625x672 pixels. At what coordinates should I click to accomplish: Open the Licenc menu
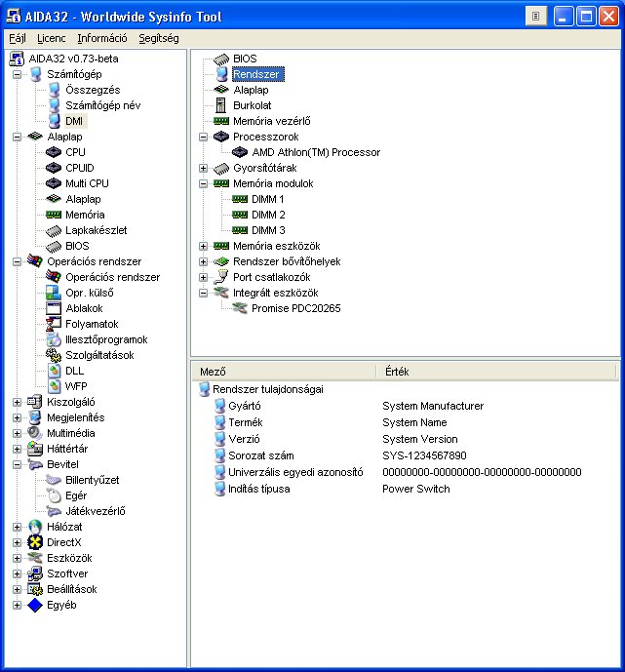pyautogui.click(x=52, y=39)
